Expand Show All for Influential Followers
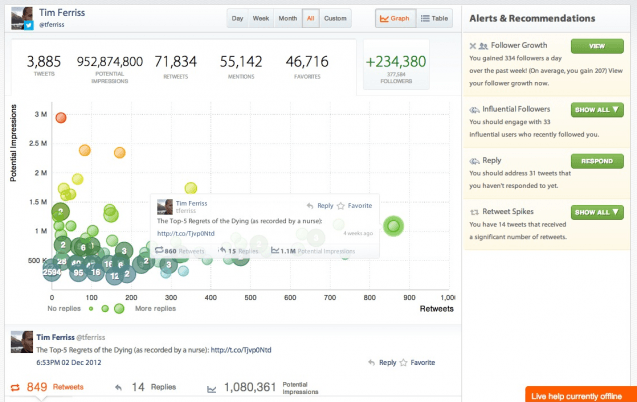The width and height of the screenshot is (637, 402). click(597, 110)
